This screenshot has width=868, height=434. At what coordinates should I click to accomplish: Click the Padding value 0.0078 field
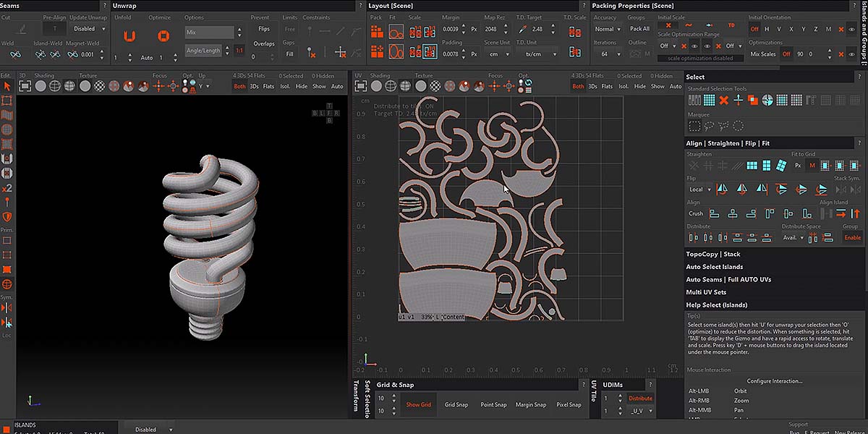pyautogui.click(x=449, y=54)
